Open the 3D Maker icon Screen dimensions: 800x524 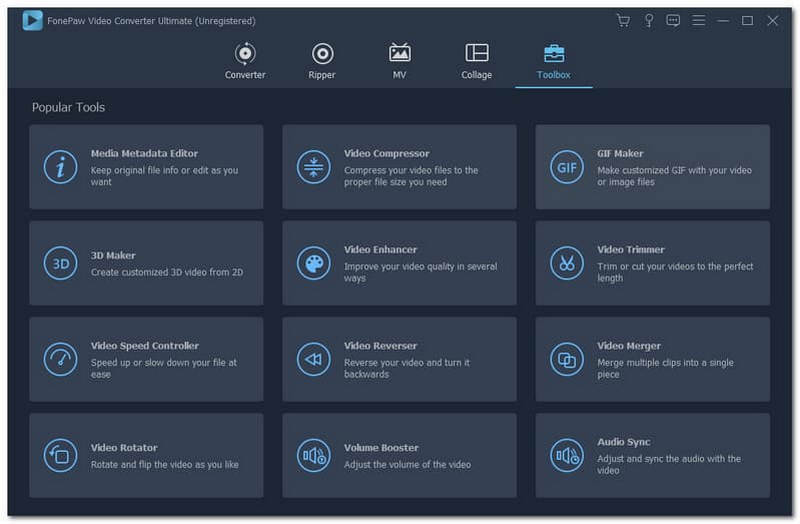click(x=61, y=263)
